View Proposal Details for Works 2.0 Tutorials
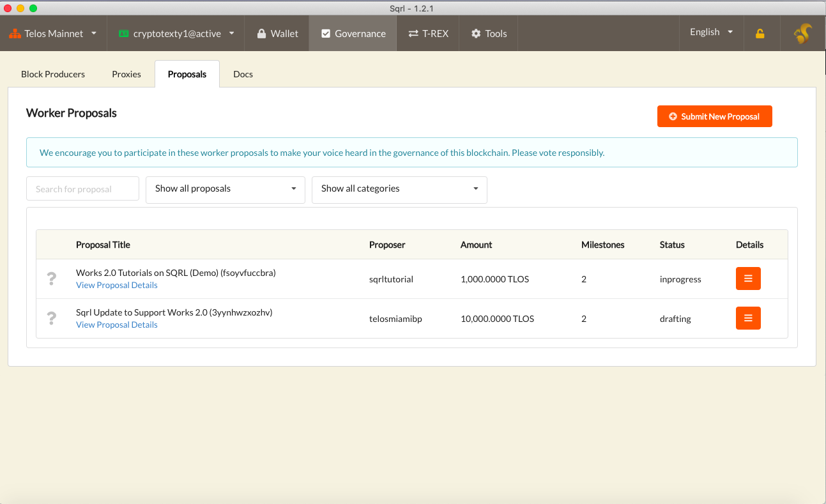 [117, 285]
